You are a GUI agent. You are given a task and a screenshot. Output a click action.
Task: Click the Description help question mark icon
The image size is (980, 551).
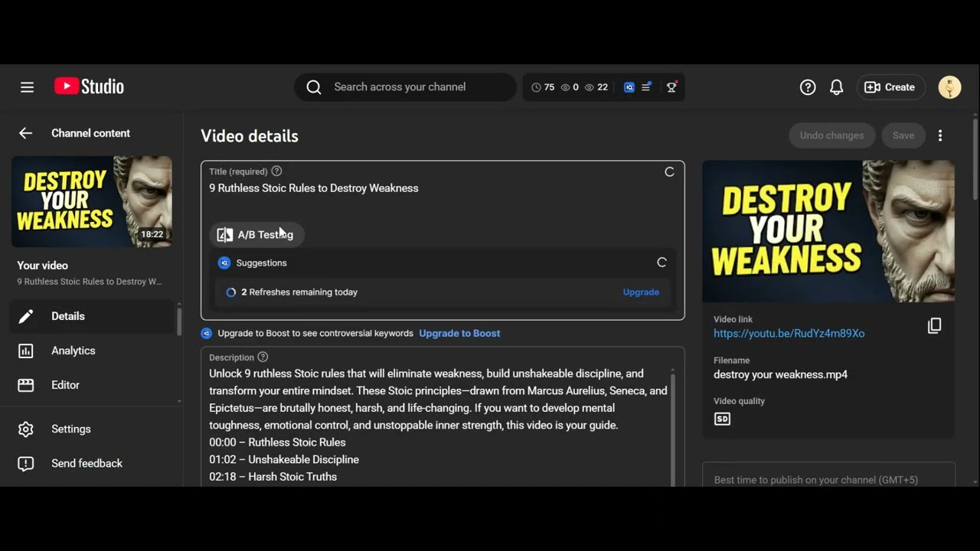click(263, 357)
